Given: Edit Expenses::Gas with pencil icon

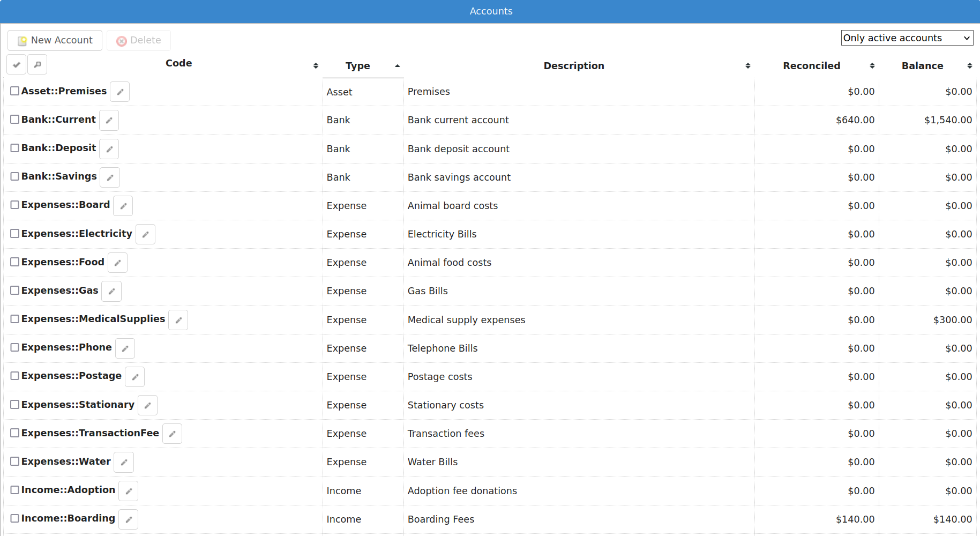Looking at the screenshot, I should coord(111,291).
